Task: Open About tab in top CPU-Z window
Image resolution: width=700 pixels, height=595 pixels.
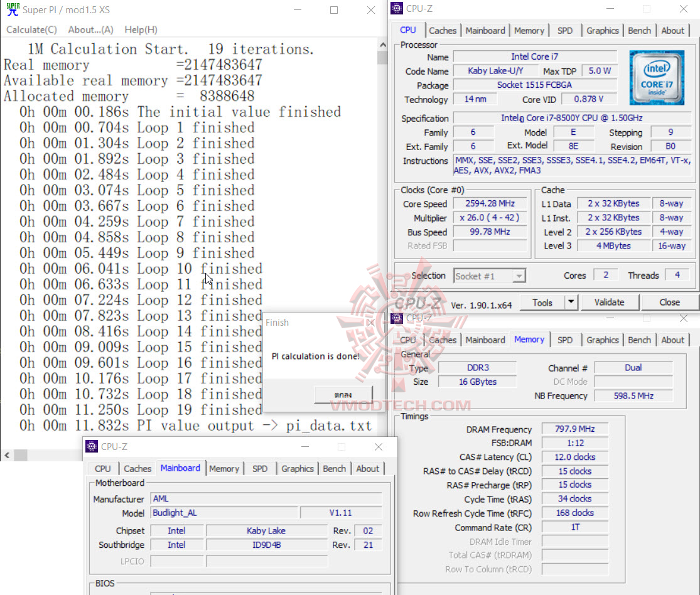Action: (672, 31)
